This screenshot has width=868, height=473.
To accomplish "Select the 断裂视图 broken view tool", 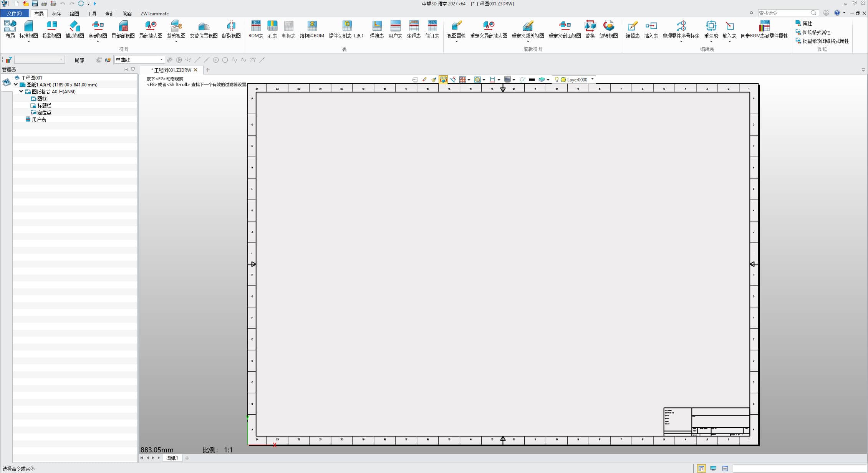I will [231, 30].
